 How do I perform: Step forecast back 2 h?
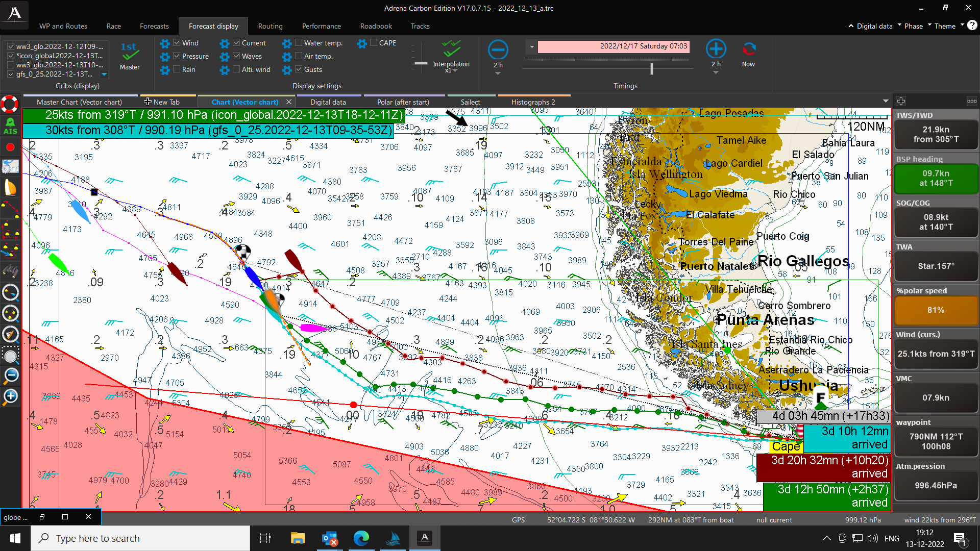click(x=498, y=50)
